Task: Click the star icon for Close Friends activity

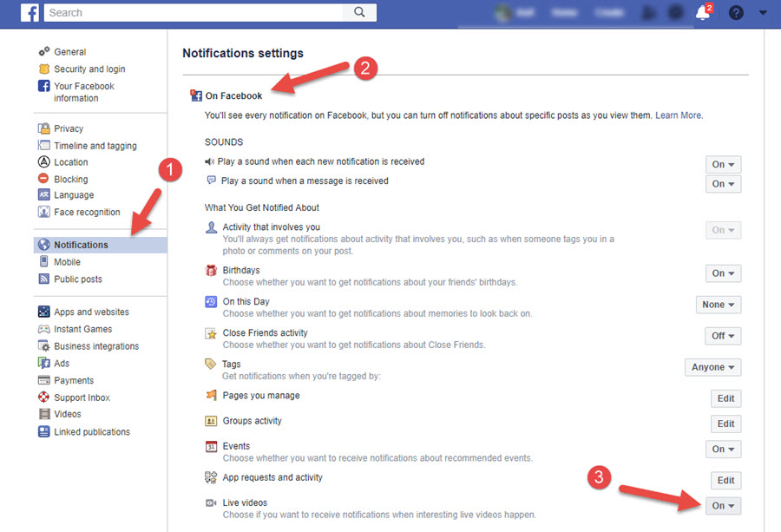Action: [x=211, y=333]
